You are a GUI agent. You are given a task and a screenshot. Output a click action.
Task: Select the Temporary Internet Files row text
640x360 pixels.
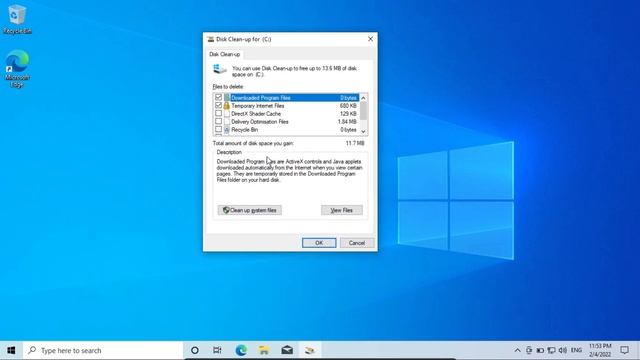click(x=258, y=106)
